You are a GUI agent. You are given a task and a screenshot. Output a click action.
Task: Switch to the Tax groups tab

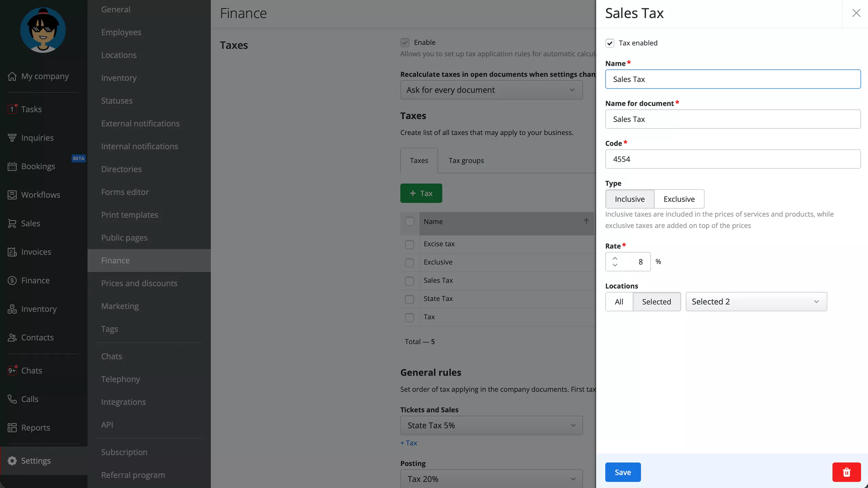click(x=466, y=161)
